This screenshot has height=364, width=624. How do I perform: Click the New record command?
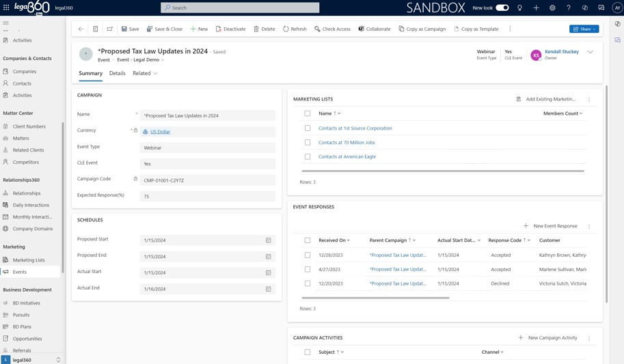tap(199, 29)
